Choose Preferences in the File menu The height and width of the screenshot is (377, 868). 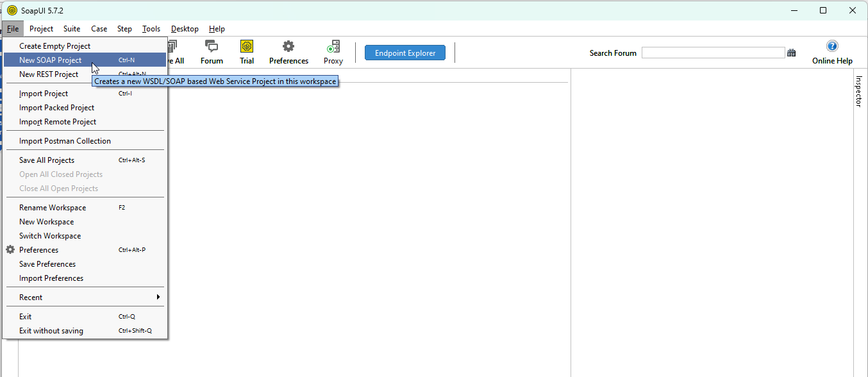tap(85, 250)
